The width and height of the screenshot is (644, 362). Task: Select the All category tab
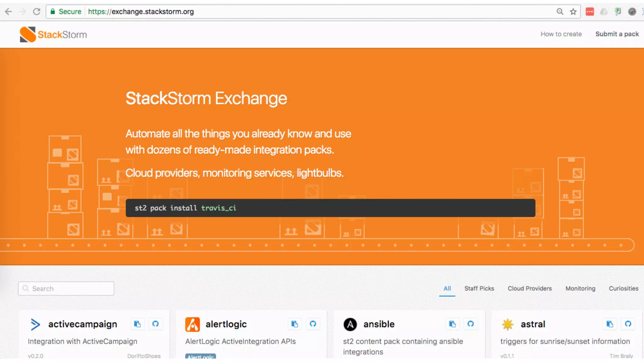click(447, 288)
